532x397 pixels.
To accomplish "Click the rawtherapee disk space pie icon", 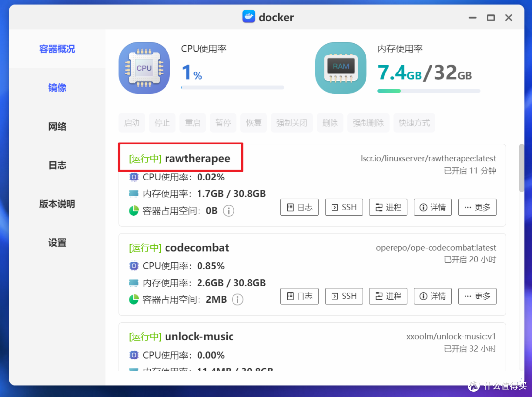I will click(133, 211).
